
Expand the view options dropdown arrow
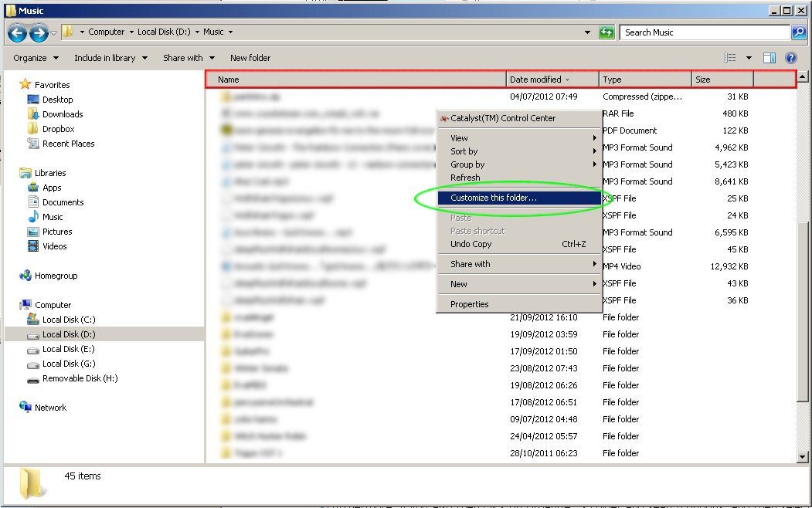tap(749, 58)
